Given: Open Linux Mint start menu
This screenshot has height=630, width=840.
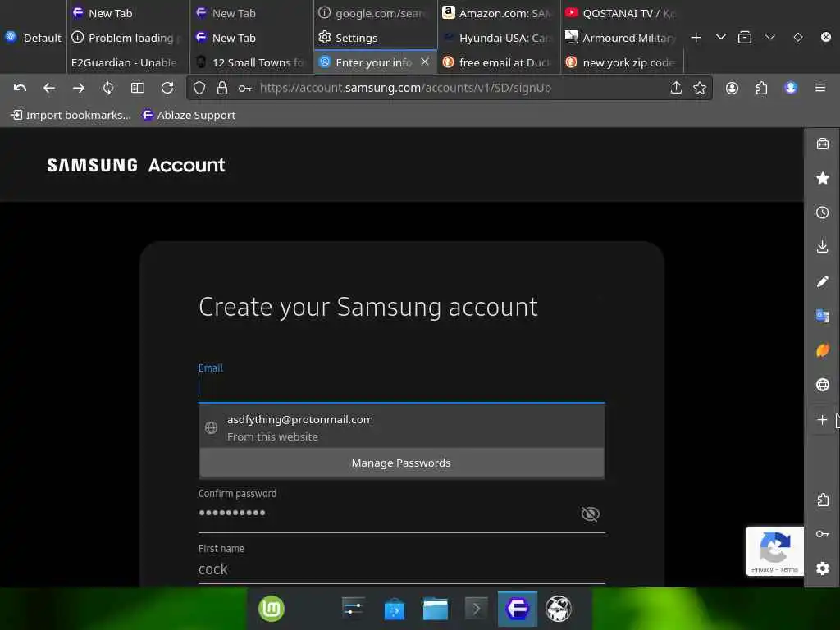Looking at the screenshot, I should pyautogui.click(x=272, y=609).
